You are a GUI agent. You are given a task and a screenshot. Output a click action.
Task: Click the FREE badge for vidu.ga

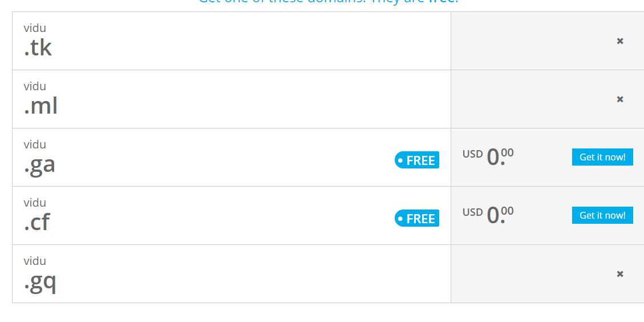pyautogui.click(x=417, y=160)
